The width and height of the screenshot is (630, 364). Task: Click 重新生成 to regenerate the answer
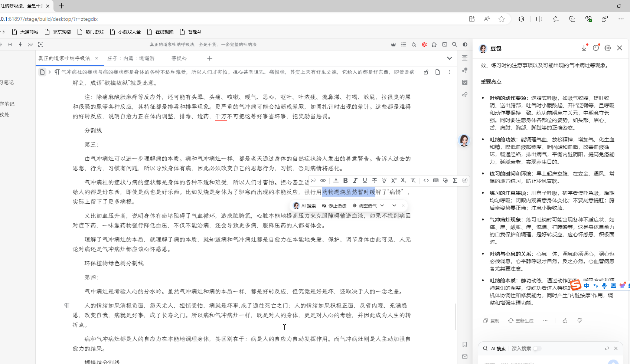click(x=521, y=321)
